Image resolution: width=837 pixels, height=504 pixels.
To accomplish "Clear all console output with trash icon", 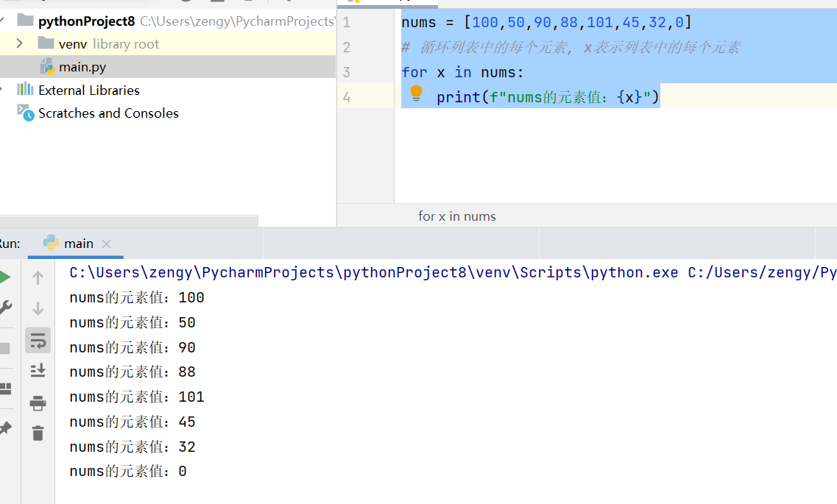I will (38, 433).
